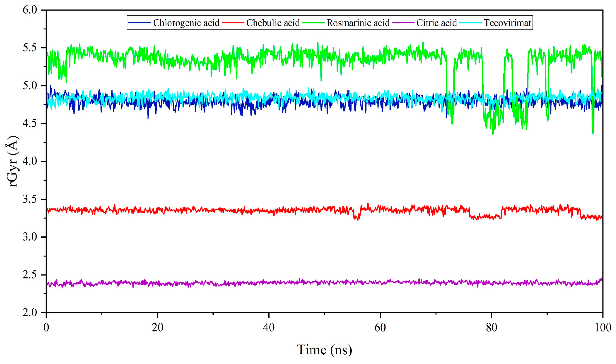
Task: Click the 40 x-axis tick label
Action: (268, 328)
